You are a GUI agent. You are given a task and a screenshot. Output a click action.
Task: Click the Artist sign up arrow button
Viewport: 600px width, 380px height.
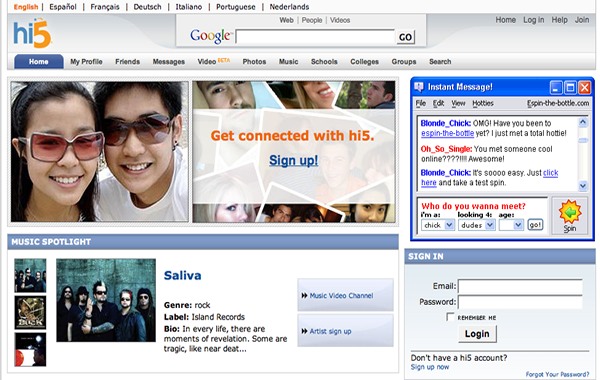tap(345, 331)
